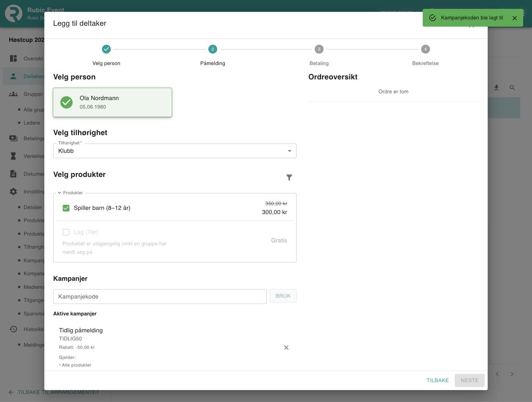Image resolution: width=532 pixels, height=402 pixels.
Task: Collapse the Produkter group chevron
Action: click(x=59, y=193)
